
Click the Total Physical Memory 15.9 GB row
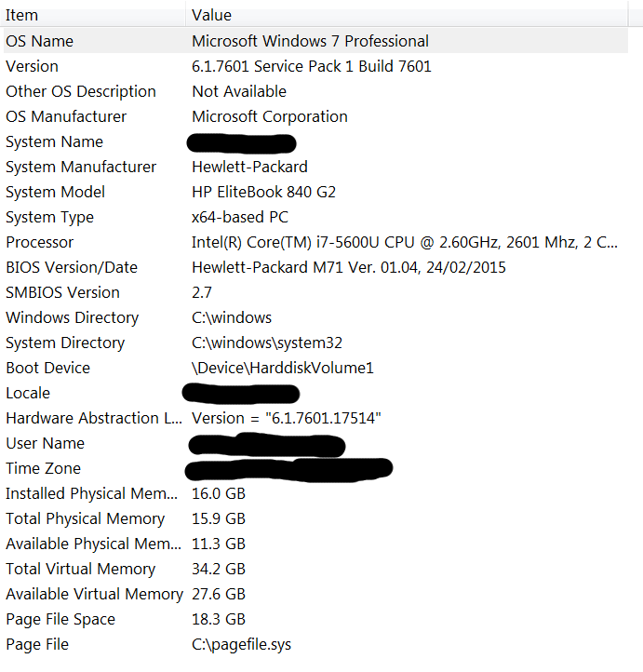coord(85,518)
